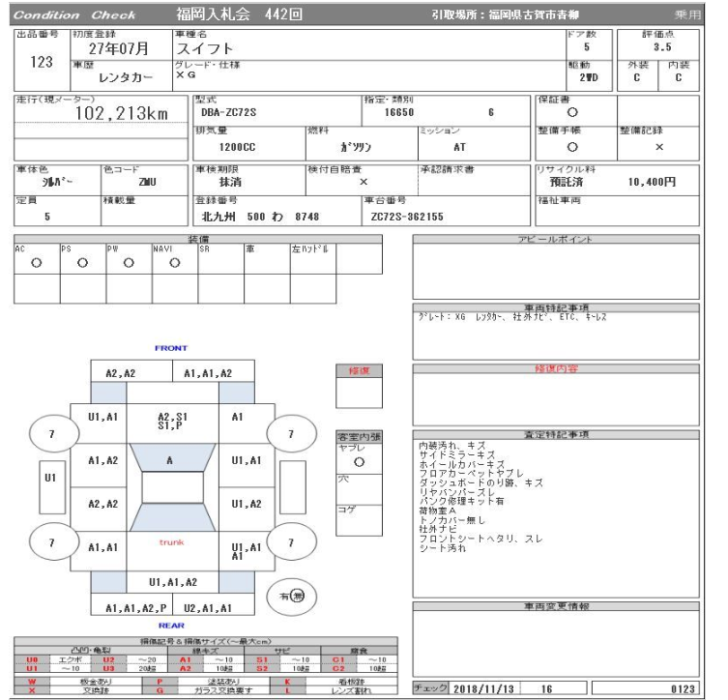Click the red U0 legend swatch

tap(32, 656)
